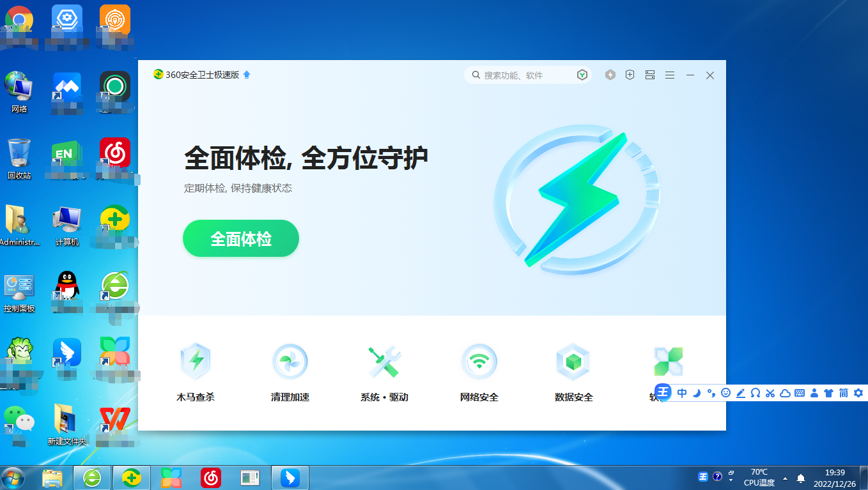Click the stacked-panels toolbox icon in title bar
The height and width of the screenshot is (490, 868).
coord(650,75)
